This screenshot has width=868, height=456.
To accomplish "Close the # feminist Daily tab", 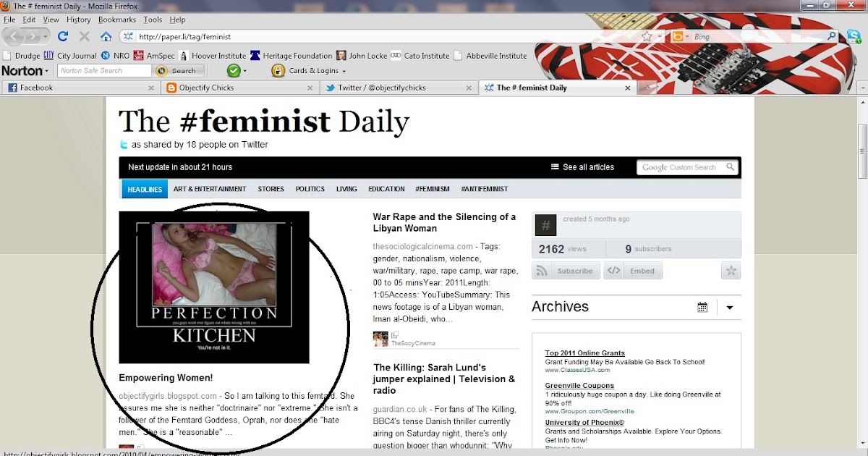I will pos(628,88).
